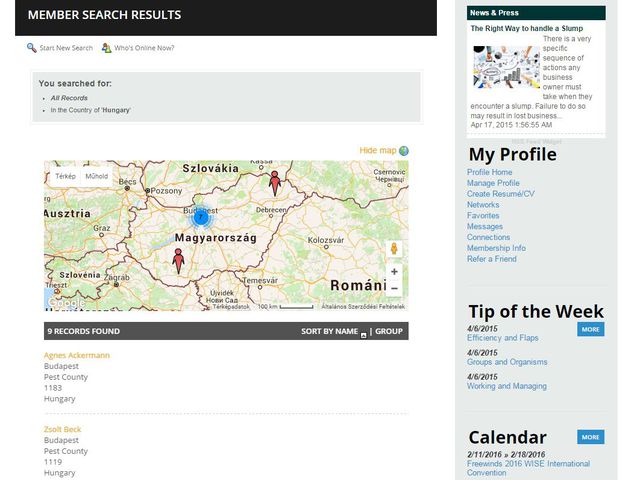
Task: Open Efficiency and Flaps tip
Action: click(502, 338)
